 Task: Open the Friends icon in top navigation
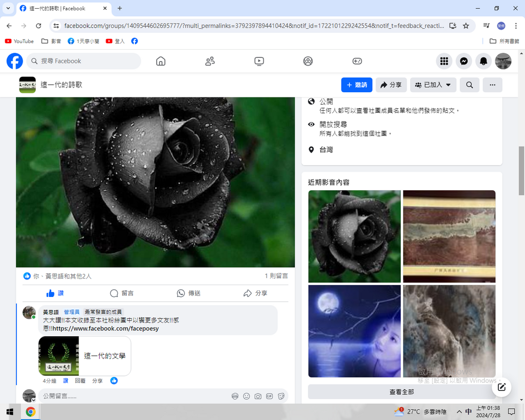pyautogui.click(x=210, y=61)
